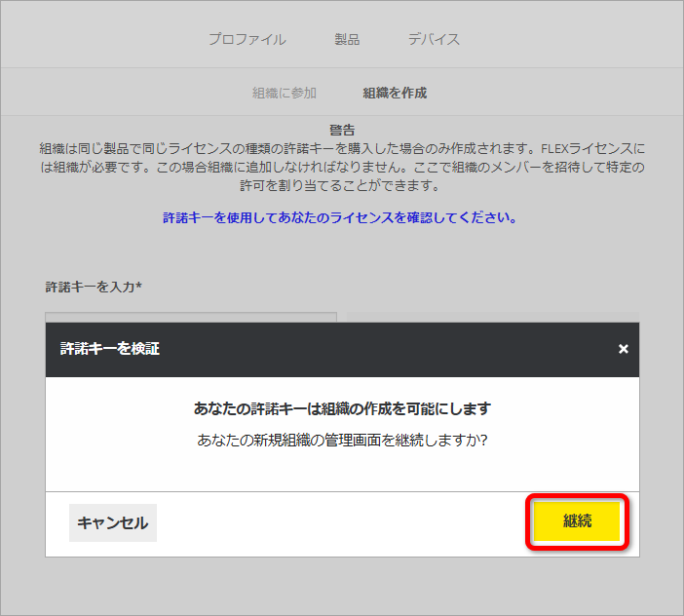This screenshot has width=684, height=616.
Task: Click the 管理画面を継続しますか question text
Action: [x=342, y=440]
